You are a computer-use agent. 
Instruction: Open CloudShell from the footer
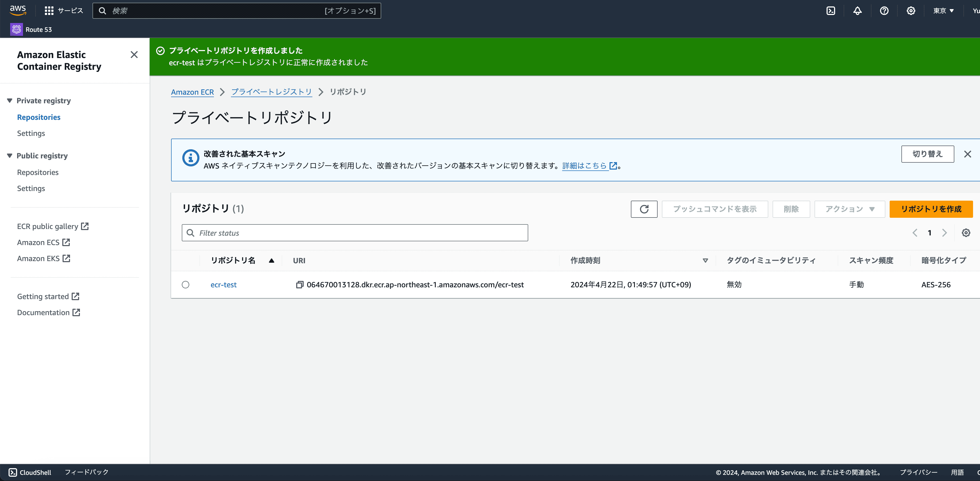pyautogui.click(x=30, y=472)
